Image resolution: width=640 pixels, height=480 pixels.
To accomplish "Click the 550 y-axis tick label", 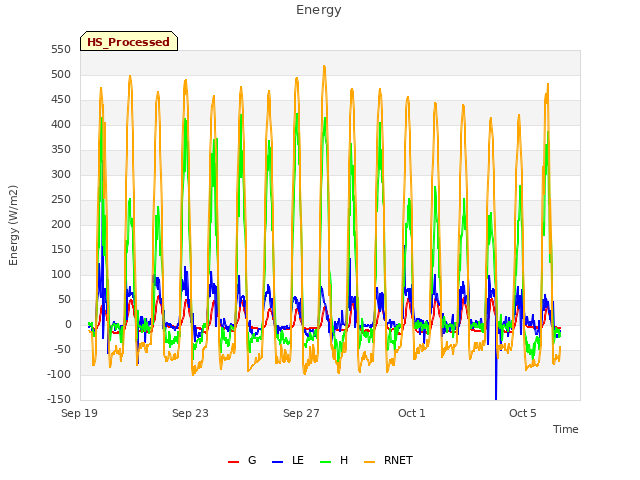I will pyautogui.click(x=61, y=49).
